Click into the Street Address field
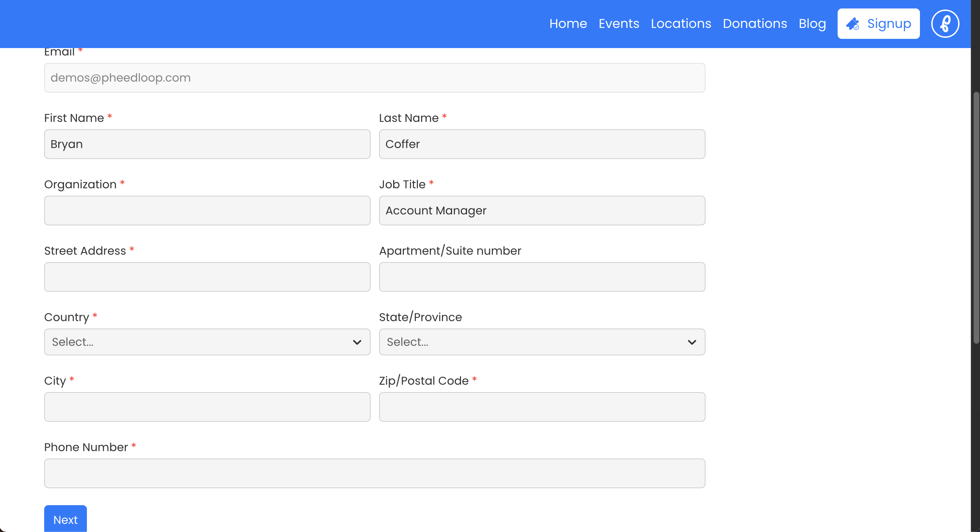This screenshot has width=980, height=532. click(207, 277)
